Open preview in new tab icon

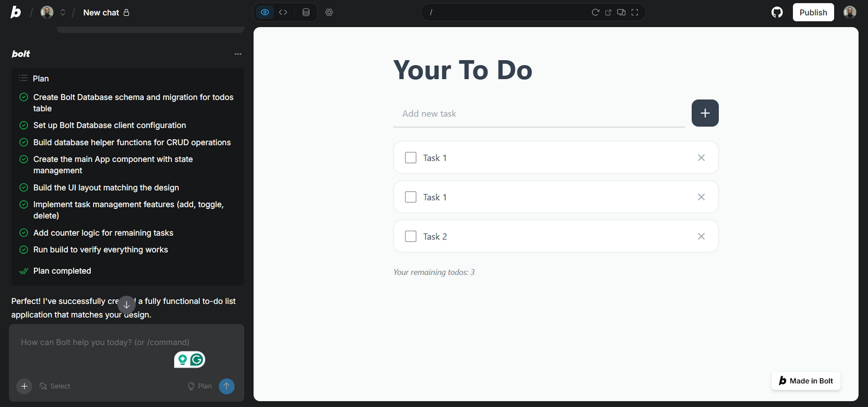[608, 12]
